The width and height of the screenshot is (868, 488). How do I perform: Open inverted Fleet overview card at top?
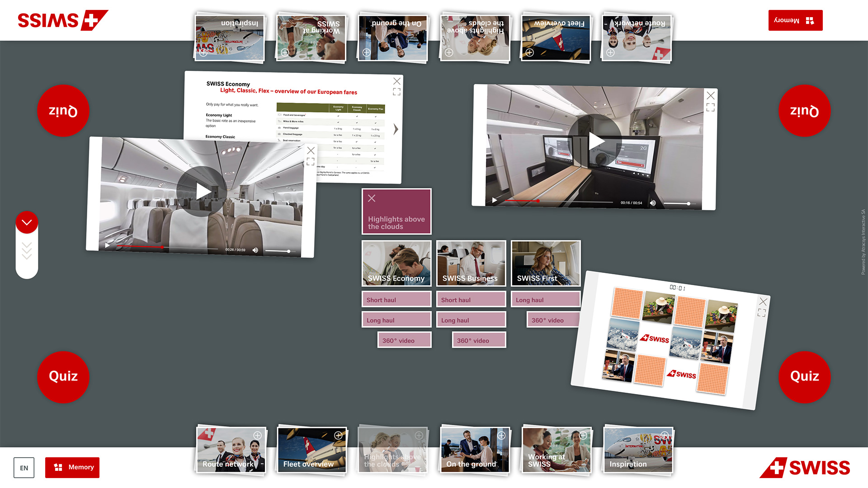click(x=556, y=38)
